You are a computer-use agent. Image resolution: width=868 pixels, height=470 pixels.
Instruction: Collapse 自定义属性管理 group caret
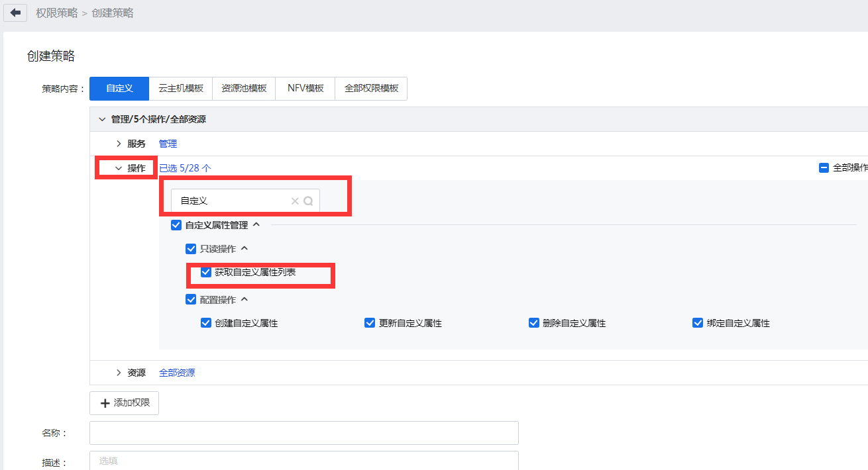pyautogui.click(x=256, y=225)
